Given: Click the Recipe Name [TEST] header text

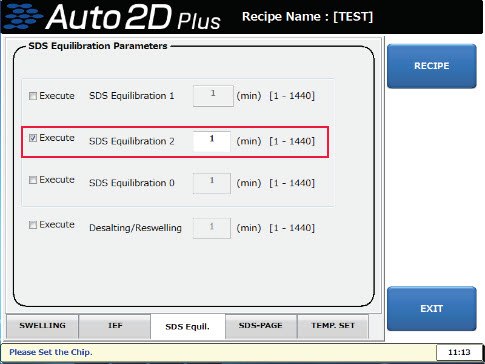Looking at the screenshot, I should pos(307,17).
